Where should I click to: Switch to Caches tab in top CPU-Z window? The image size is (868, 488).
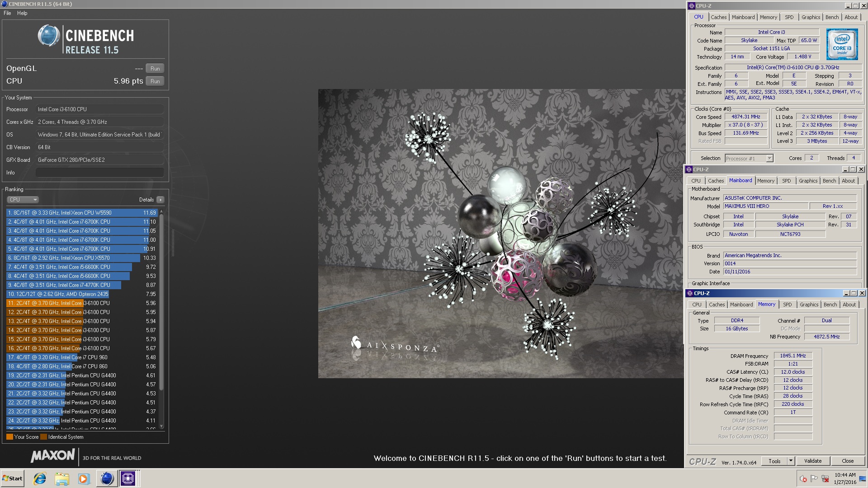[x=718, y=17]
